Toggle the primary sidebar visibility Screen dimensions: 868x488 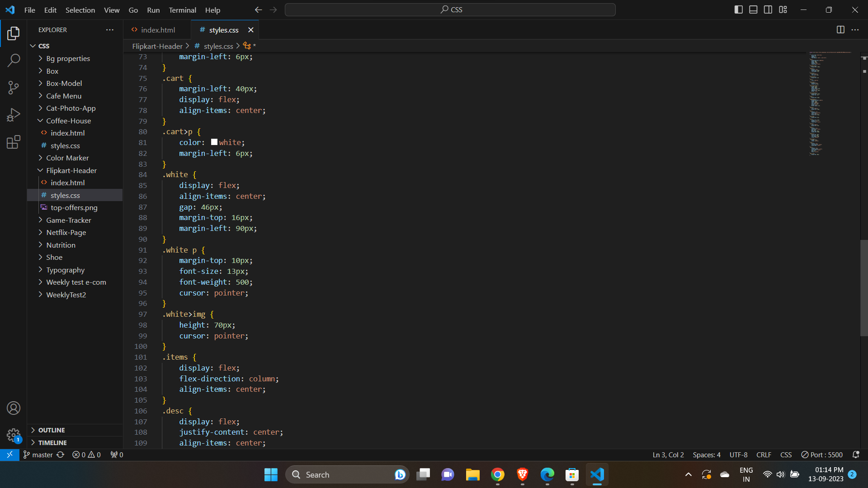click(739, 9)
